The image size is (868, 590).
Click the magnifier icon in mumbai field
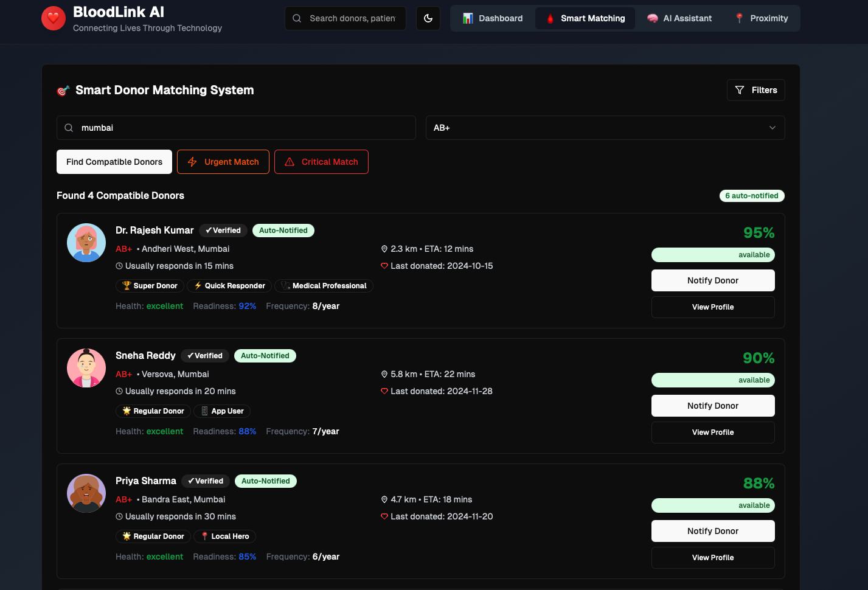pos(69,128)
